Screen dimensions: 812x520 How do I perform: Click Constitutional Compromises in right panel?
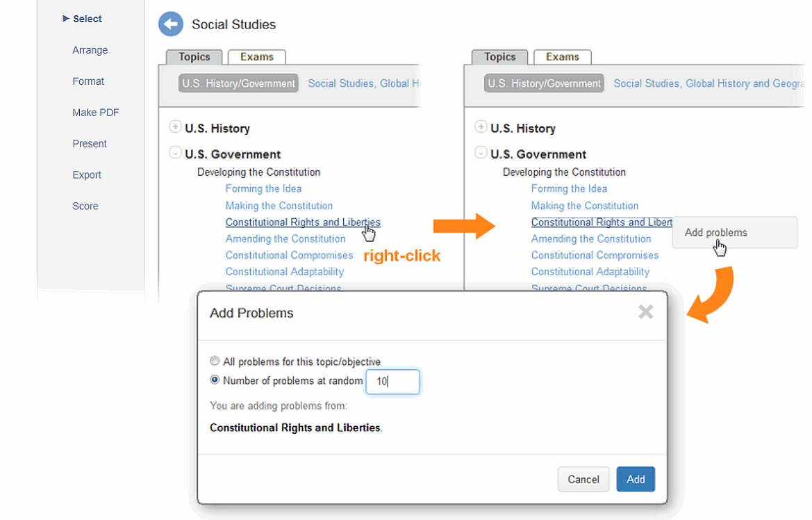(x=595, y=255)
